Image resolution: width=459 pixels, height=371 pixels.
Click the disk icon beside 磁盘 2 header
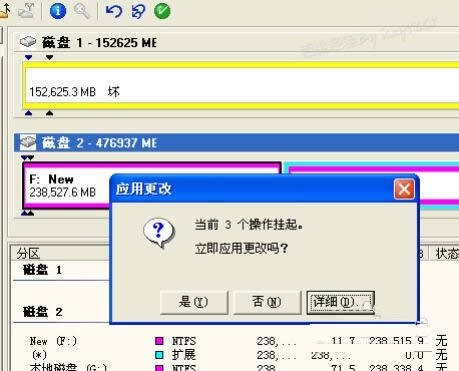tap(28, 142)
